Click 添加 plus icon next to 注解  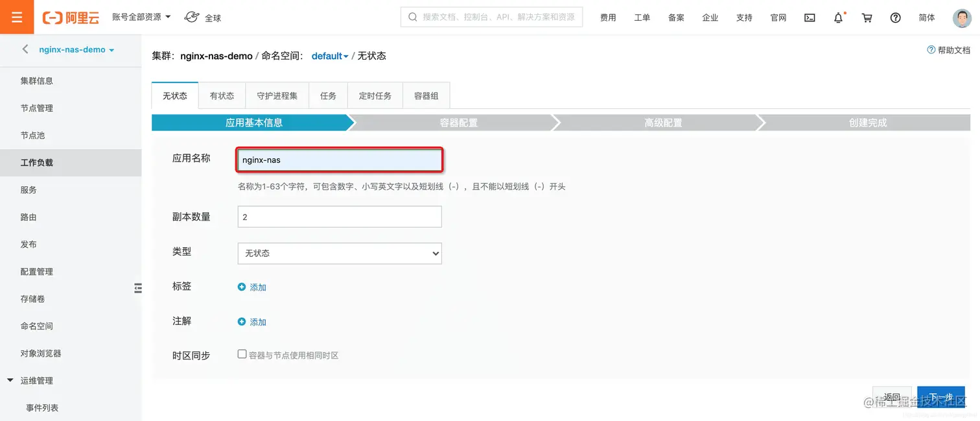(x=242, y=321)
